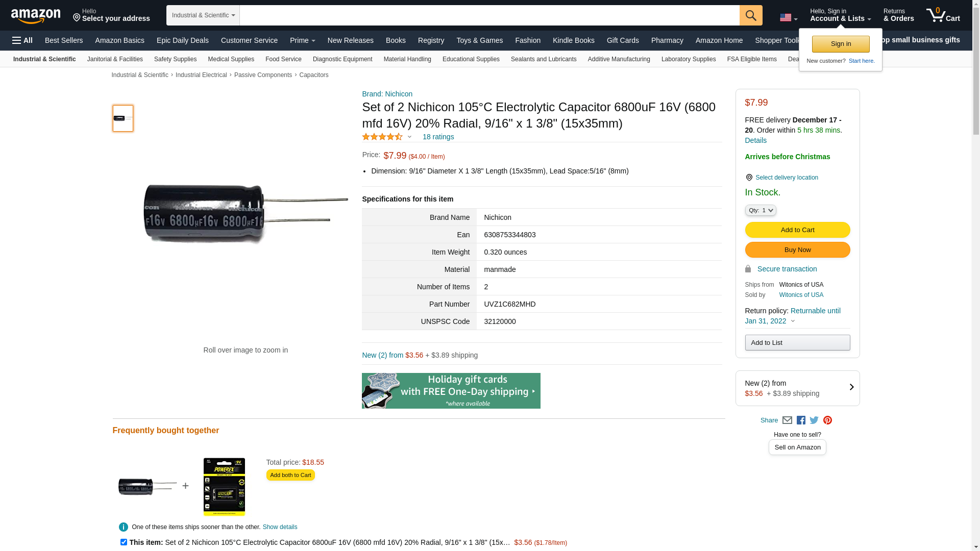This screenshot has height=551, width=980.
Task: Expand the New (2) from $3.56 offers box
Action: pyautogui.click(x=797, y=388)
